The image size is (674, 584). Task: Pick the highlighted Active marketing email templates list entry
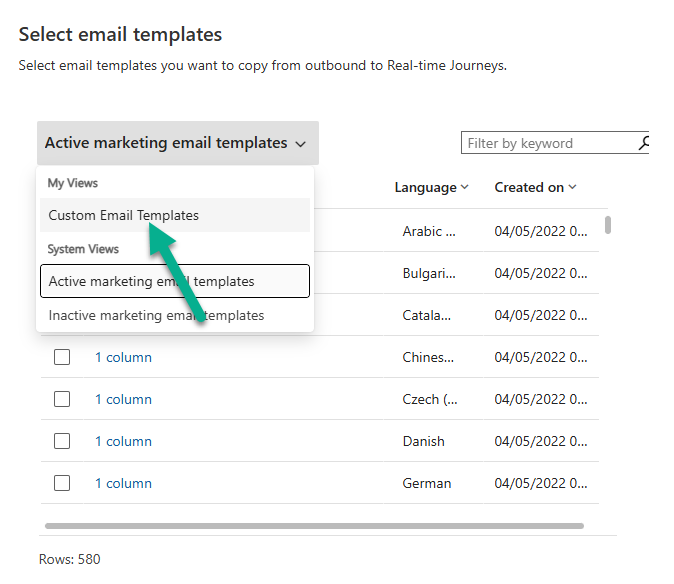pyautogui.click(x=174, y=281)
